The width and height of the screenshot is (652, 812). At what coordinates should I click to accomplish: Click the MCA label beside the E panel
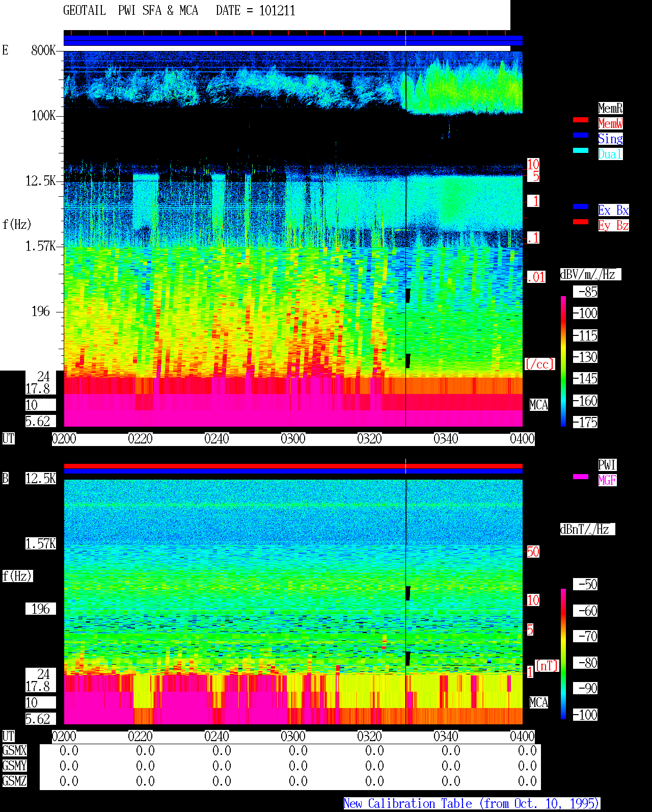coord(539,405)
